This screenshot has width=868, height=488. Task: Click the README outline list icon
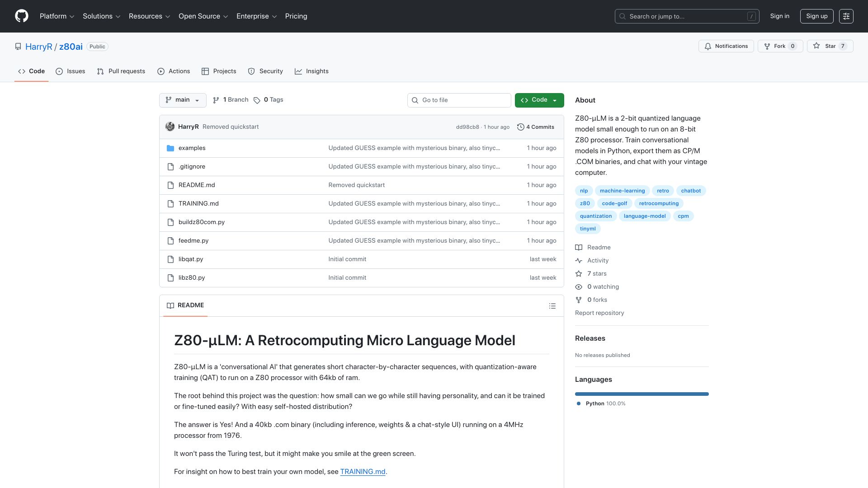point(552,306)
